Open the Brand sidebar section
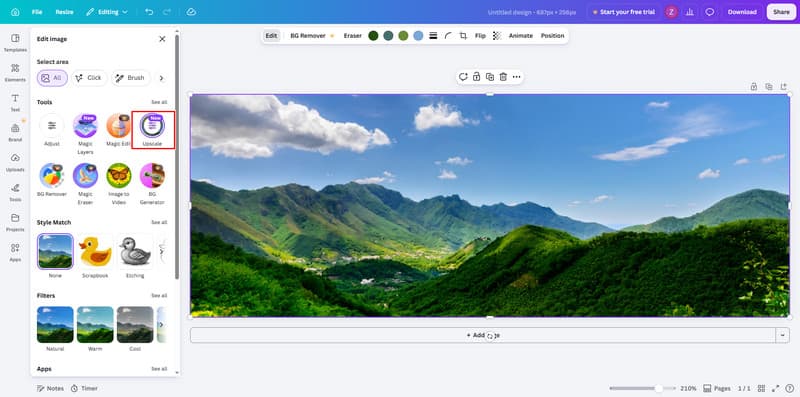This screenshot has width=800, height=397. (x=15, y=133)
